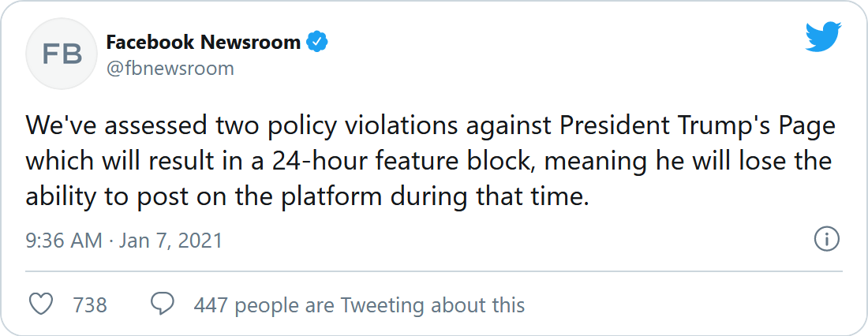Click the blue verified checkmark badge
Viewport: 868px width, 336px height.
coord(317,42)
